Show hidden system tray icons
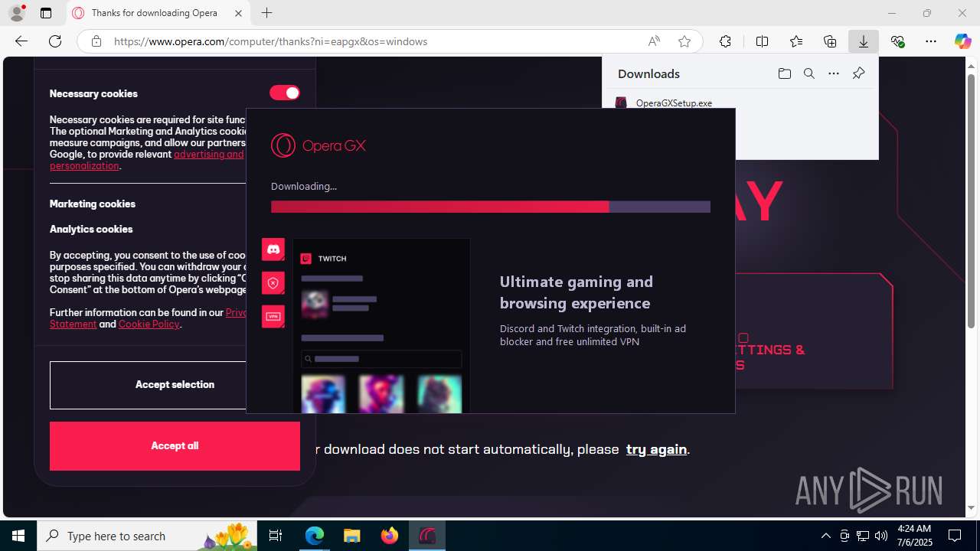This screenshot has width=980, height=551. (825, 536)
